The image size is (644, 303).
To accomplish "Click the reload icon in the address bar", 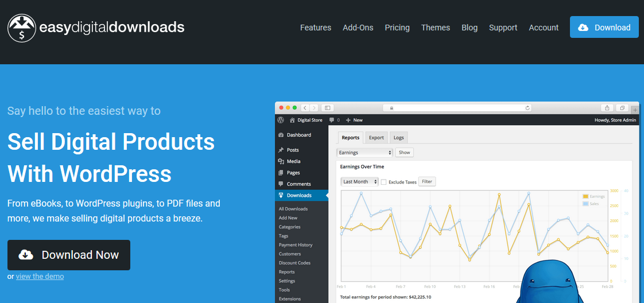I will pos(527,107).
